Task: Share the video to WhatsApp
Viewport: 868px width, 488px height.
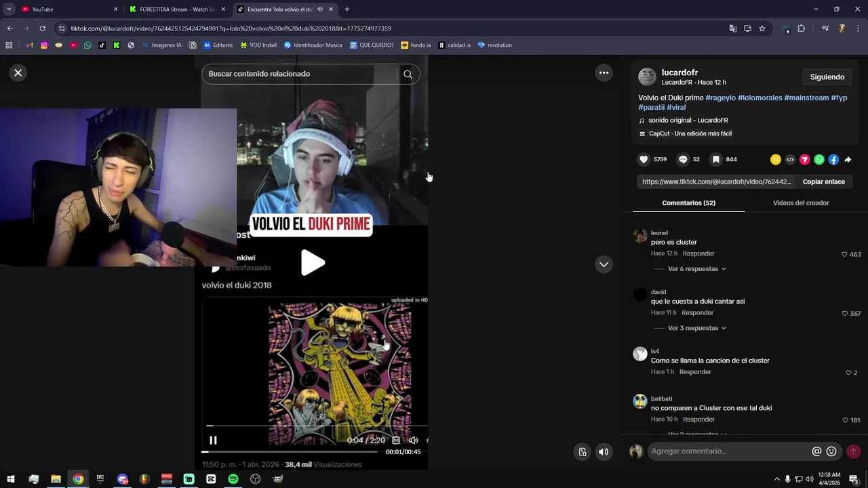Action: [x=819, y=160]
